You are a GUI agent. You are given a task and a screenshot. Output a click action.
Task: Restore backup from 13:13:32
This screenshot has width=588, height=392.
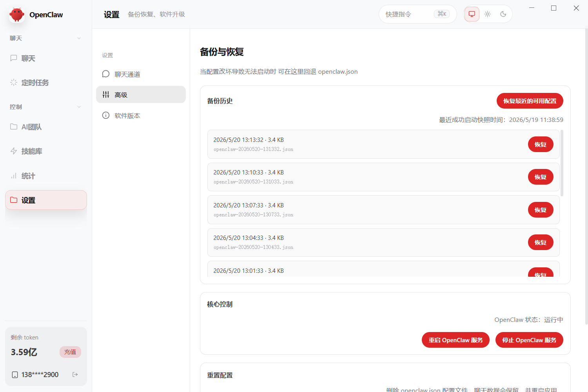[541, 144]
